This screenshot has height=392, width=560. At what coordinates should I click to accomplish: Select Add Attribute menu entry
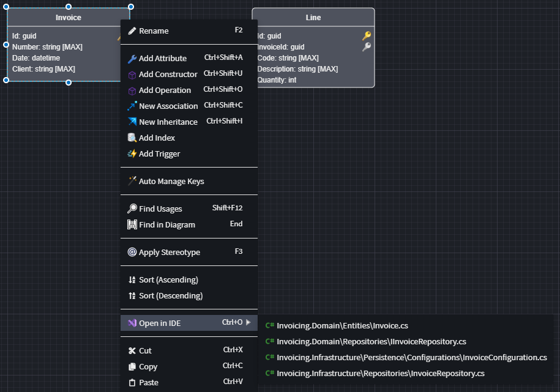point(189,59)
